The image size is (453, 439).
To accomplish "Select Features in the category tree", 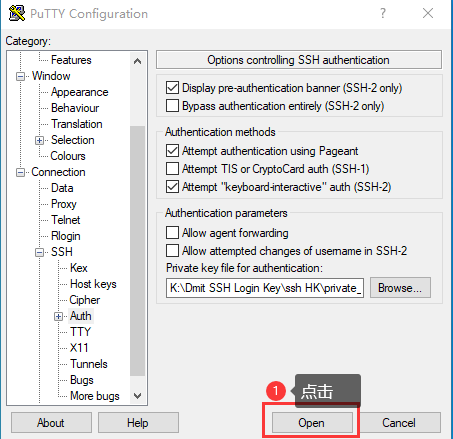I will click(71, 60).
